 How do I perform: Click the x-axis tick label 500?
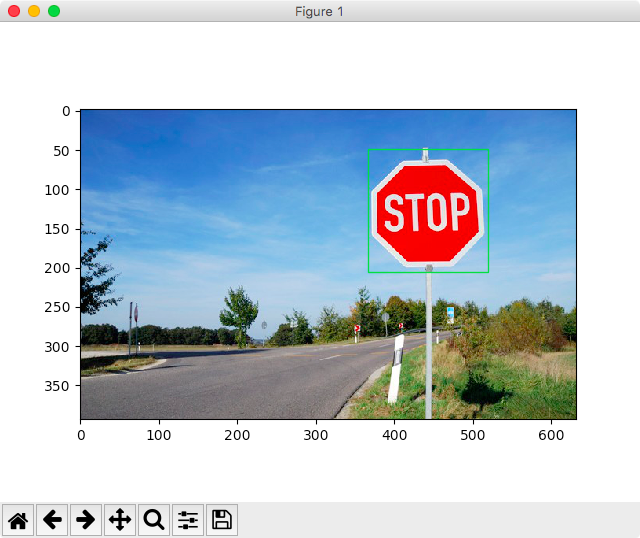[x=473, y=435]
